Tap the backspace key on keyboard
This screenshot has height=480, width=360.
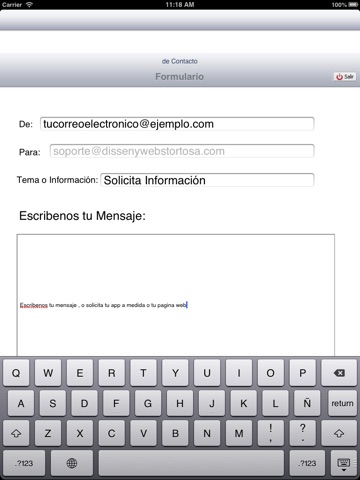point(339,373)
